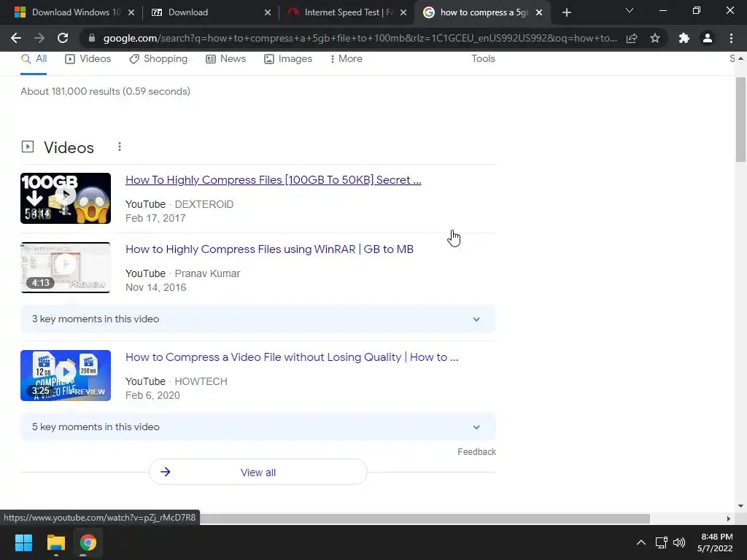Open the Videos section three-dot options
This screenshot has width=747, height=560.
click(x=120, y=147)
